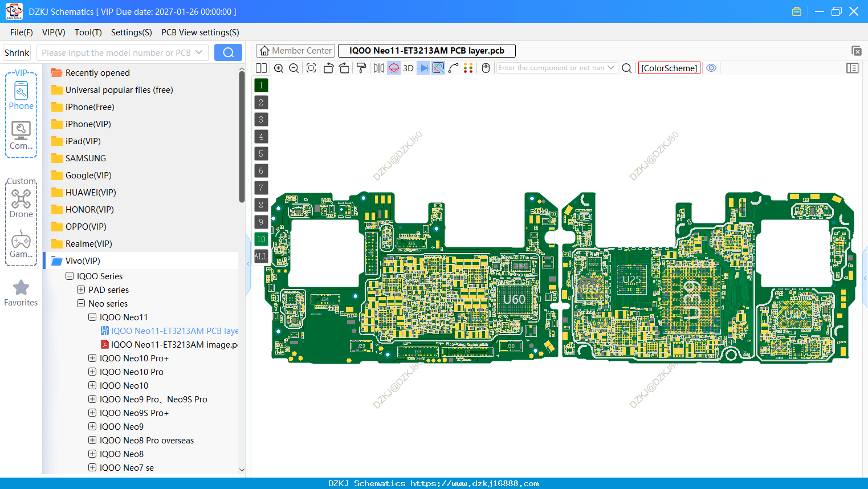Select PCB layer 10
Screen dimensions: 868x489
(x=261, y=239)
